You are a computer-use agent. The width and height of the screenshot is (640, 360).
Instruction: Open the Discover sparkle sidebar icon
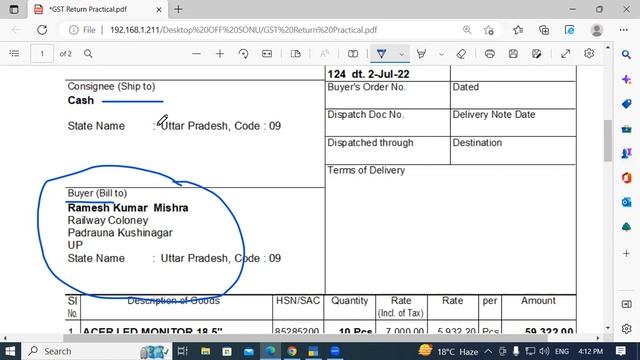pos(627,79)
